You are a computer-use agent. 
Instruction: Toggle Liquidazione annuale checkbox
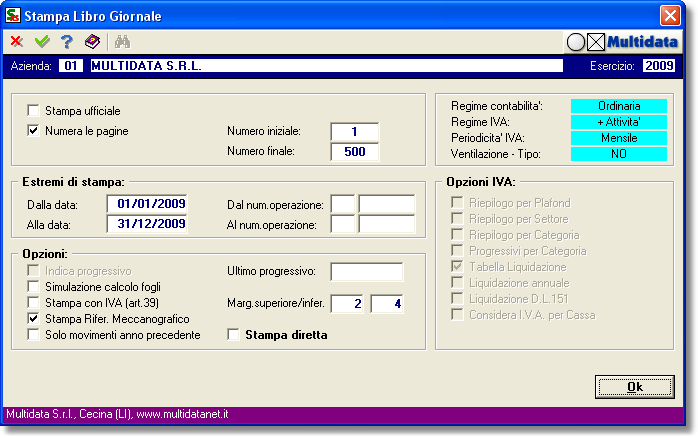click(x=457, y=283)
